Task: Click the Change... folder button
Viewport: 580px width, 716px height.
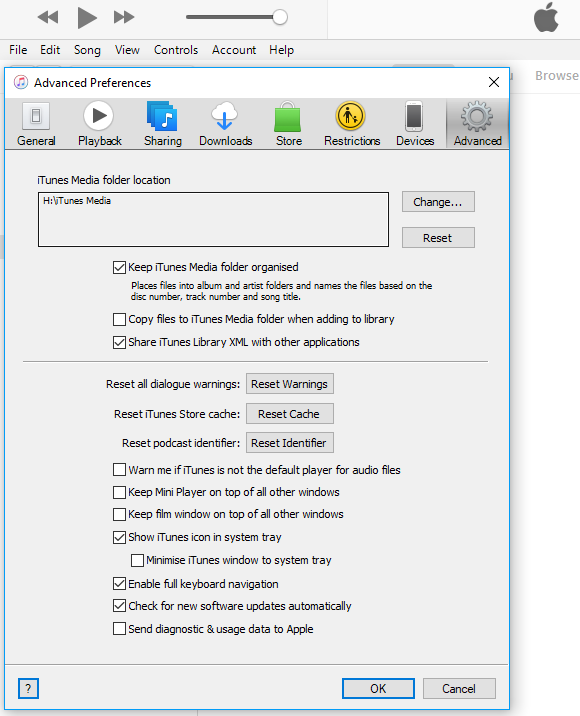Action: (438, 202)
